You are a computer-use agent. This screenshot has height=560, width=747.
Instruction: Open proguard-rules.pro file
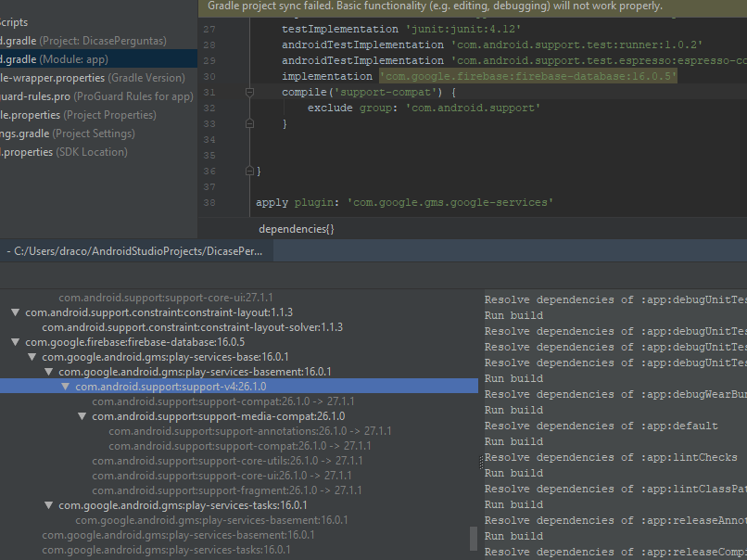click(x=96, y=96)
